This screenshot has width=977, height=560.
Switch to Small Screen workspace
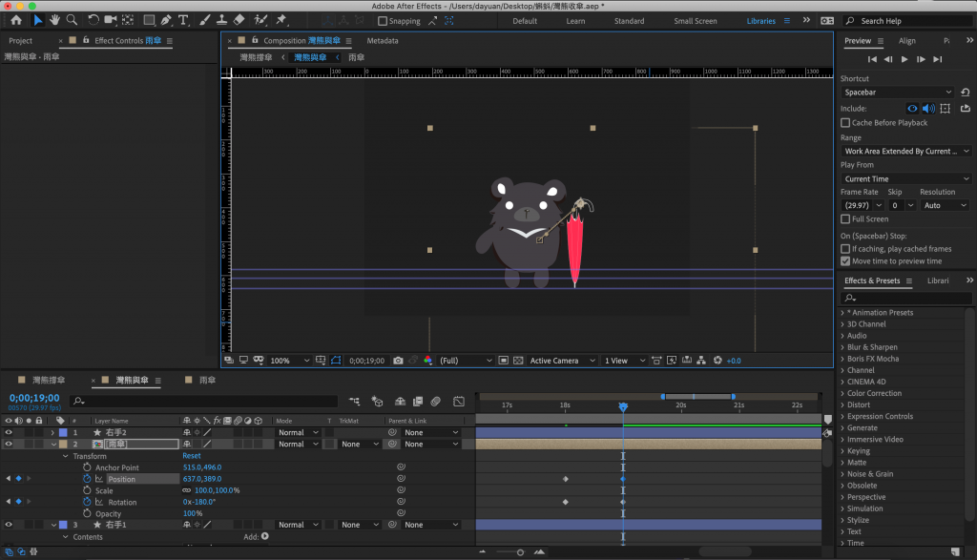(x=696, y=21)
